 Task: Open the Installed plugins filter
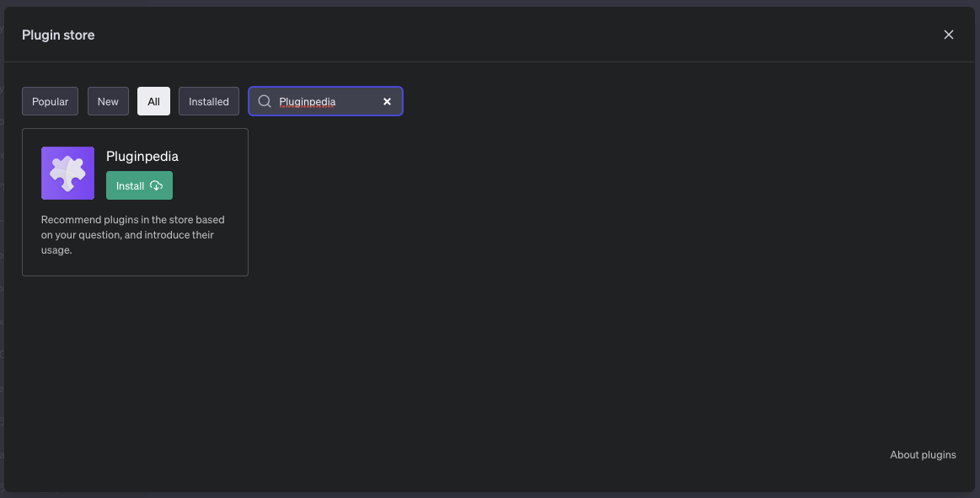[209, 101]
